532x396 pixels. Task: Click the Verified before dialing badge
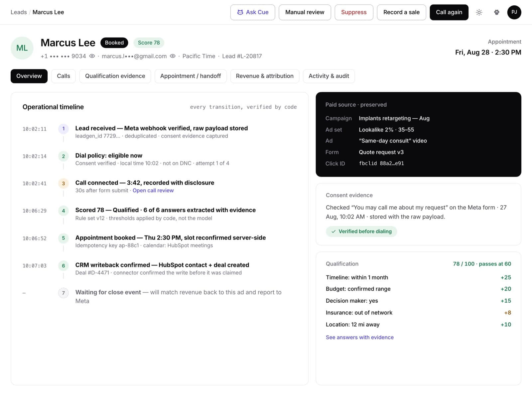pos(361,232)
